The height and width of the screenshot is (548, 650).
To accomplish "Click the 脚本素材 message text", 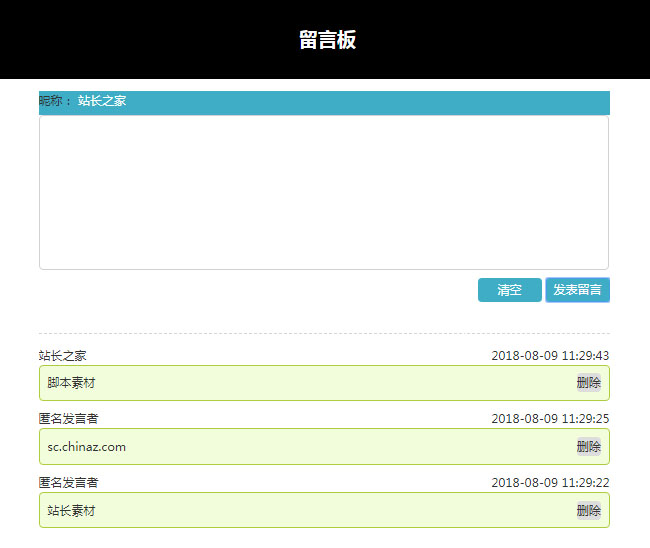I will [x=71, y=383].
